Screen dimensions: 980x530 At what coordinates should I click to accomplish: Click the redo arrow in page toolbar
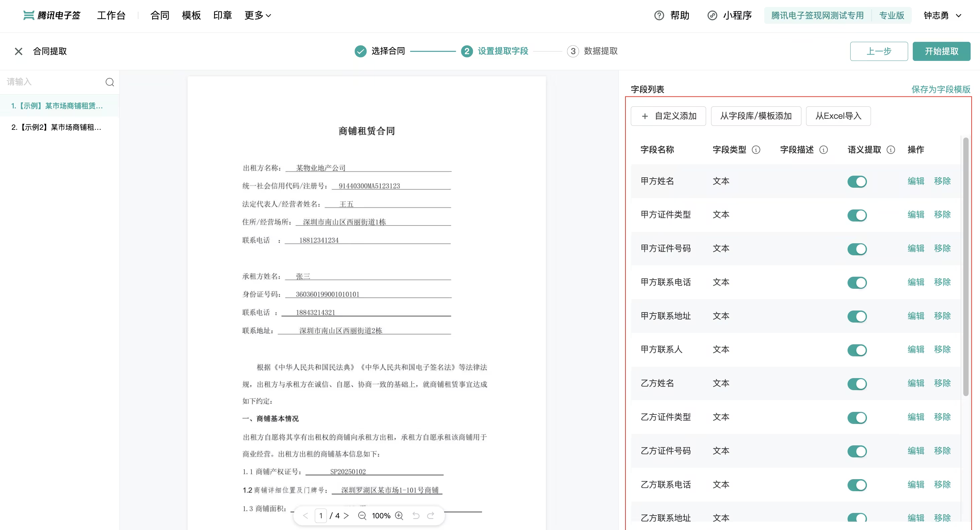tap(431, 516)
